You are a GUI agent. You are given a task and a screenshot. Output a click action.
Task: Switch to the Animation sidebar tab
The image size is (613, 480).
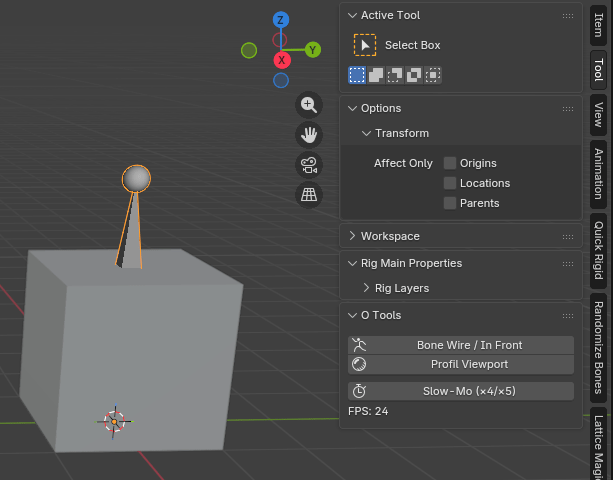click(x=598, y=174)
